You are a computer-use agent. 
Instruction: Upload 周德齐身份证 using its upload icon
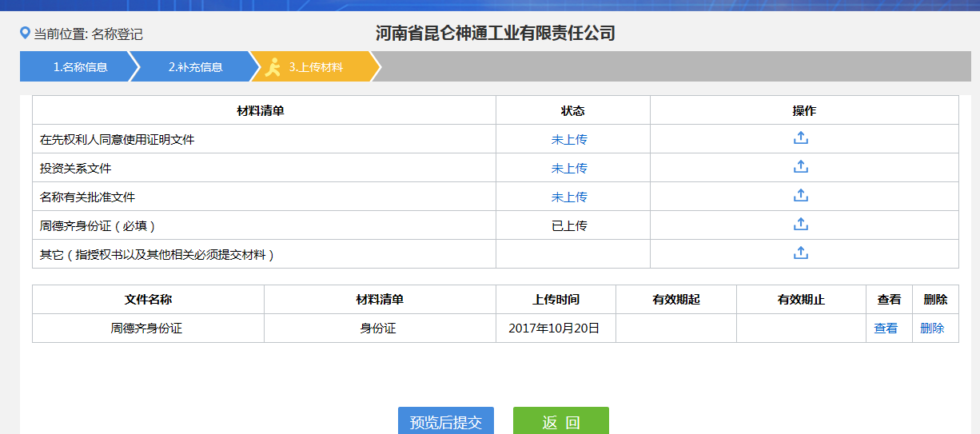(x=801, y=225)
